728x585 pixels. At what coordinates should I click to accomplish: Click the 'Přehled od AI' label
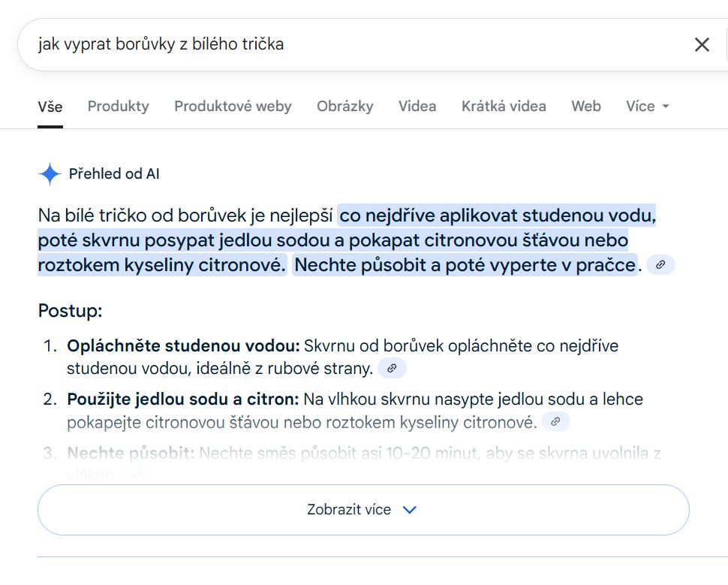(x=114, y=173)
